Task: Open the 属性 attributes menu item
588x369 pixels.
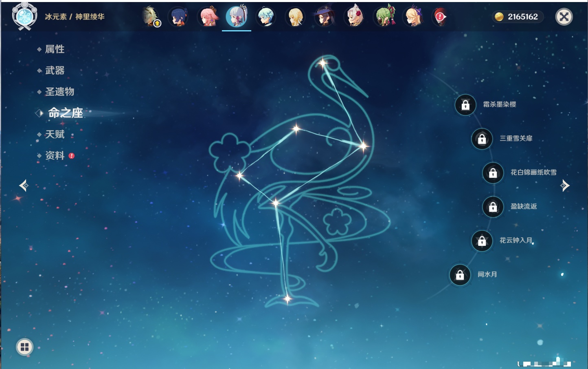Action: coord(55,49)
